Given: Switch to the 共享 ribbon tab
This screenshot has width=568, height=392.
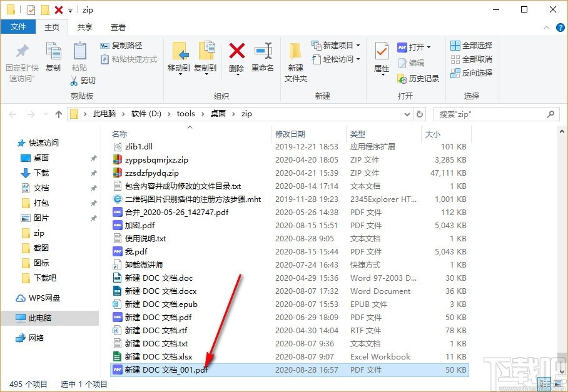Looking at the screenshot, I should [x=86, y=27].
